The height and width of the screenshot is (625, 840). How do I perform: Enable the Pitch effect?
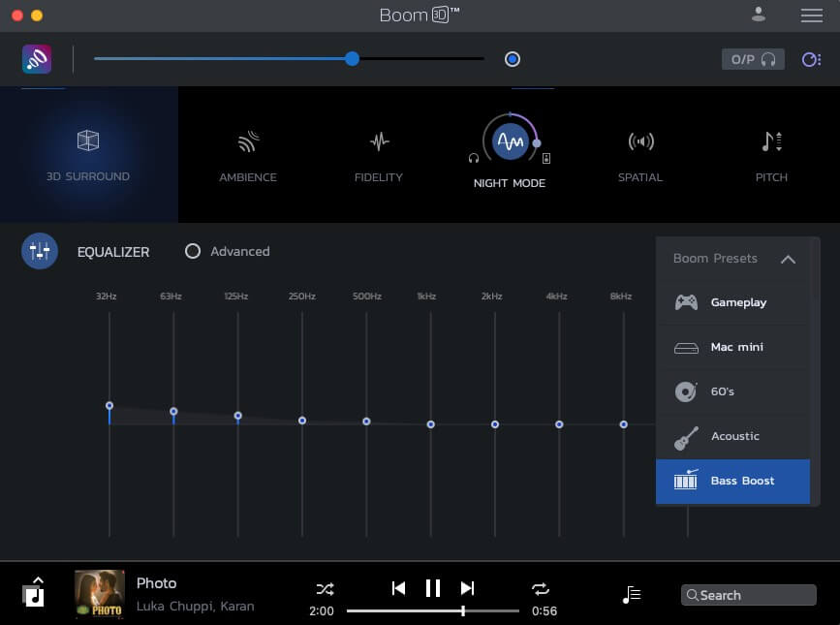[771, 155]
